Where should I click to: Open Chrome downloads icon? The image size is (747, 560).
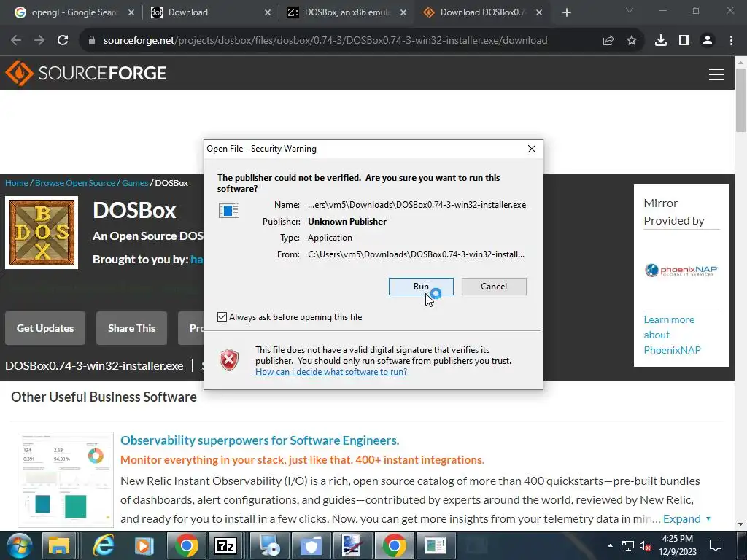[x=661, y=41]
